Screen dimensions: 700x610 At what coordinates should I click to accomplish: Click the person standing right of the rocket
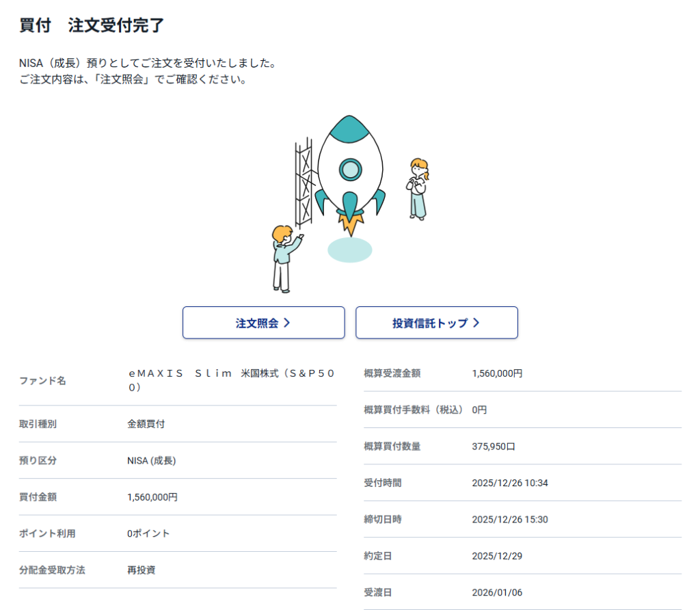(418, 188)
